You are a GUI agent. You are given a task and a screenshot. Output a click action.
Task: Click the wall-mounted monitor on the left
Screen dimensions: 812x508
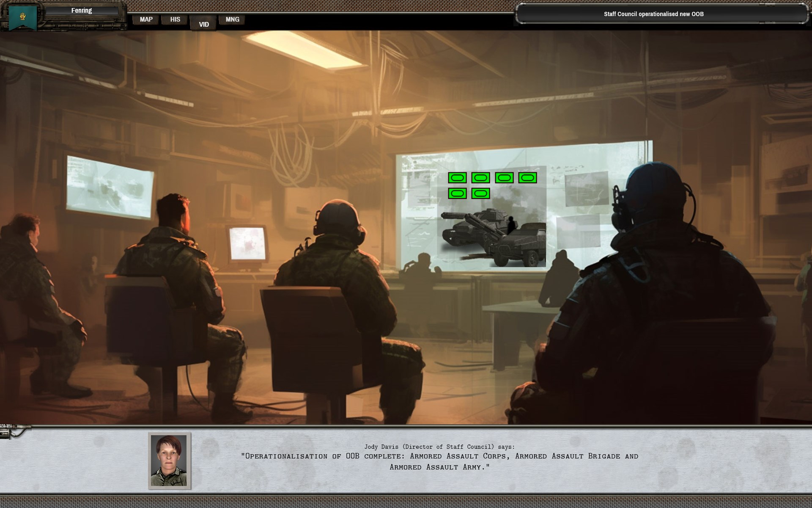(110, 187)
